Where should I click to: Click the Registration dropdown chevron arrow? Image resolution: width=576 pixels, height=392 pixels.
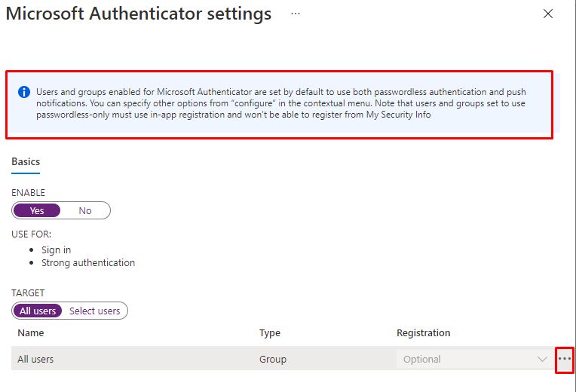pyautogui.click(x=542, y=360)
